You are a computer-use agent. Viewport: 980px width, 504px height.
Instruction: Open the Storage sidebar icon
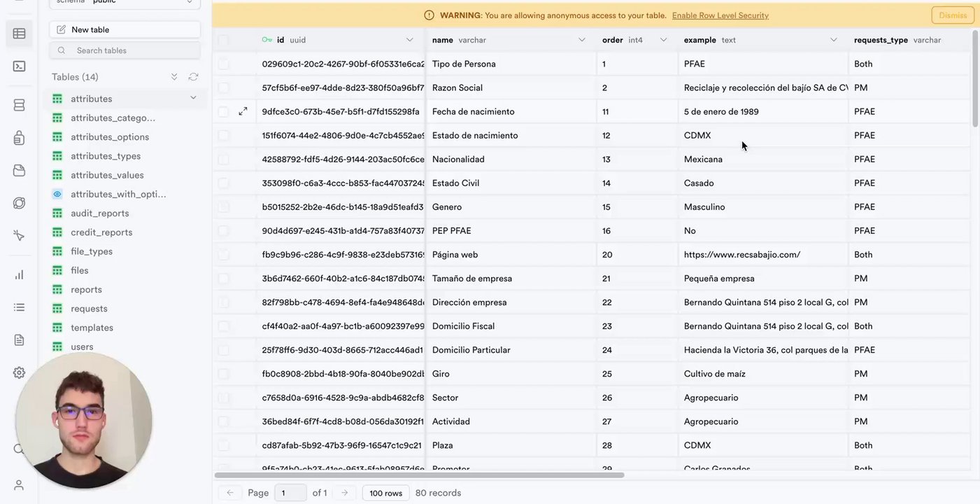[x=19, y=170]
